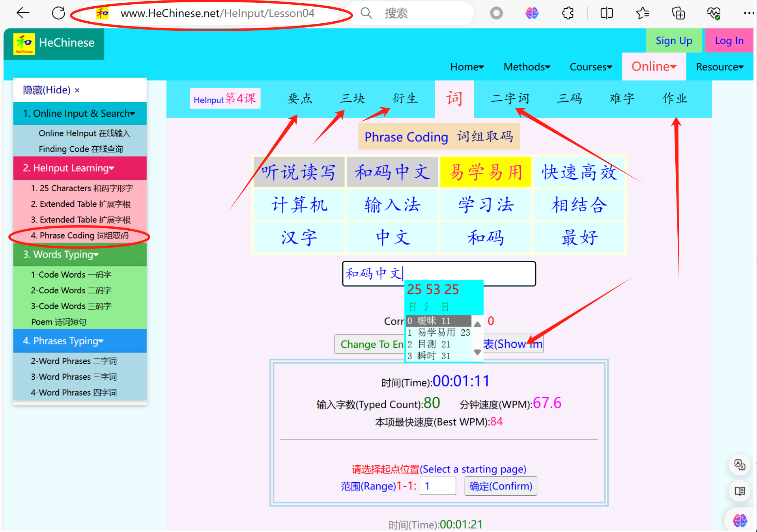Open the Resource dropdown menu
Image resolution: width=757 pixels, height=532 pixels.
click(720, 67)
